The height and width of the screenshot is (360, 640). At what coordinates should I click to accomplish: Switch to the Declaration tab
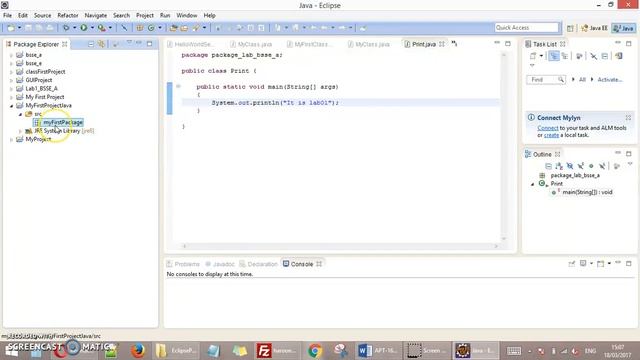[258, 264]
